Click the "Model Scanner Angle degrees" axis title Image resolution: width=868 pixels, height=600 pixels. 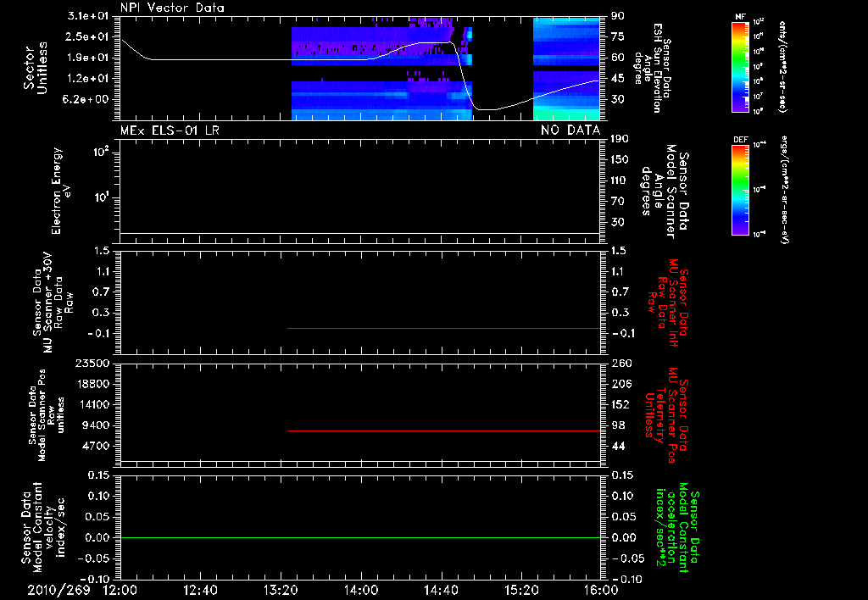click(x=664, y=192)
